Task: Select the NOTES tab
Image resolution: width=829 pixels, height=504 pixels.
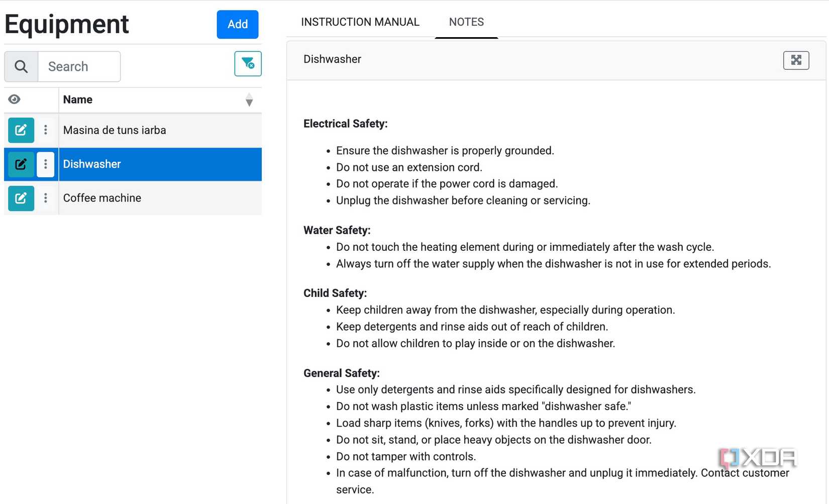Action: [466, 22]
